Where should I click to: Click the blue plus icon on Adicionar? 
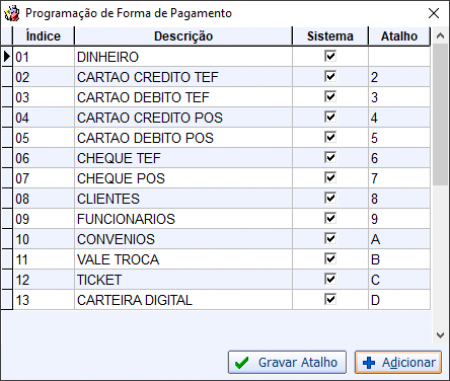point(369,363)
